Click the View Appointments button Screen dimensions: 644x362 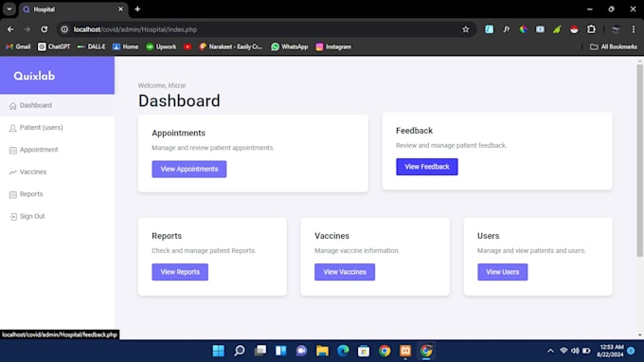[x=188, y=170]
